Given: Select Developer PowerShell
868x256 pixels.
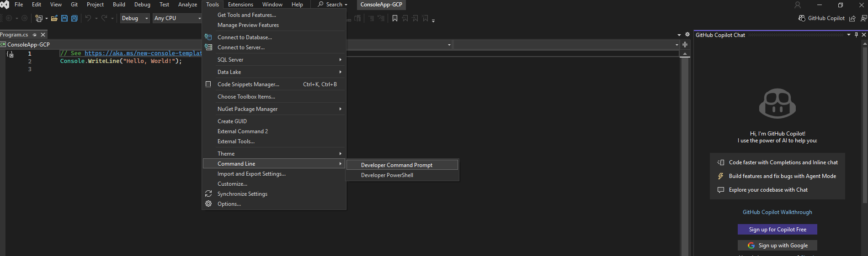Looking at the screenshot, I should [x=402, y=175].
